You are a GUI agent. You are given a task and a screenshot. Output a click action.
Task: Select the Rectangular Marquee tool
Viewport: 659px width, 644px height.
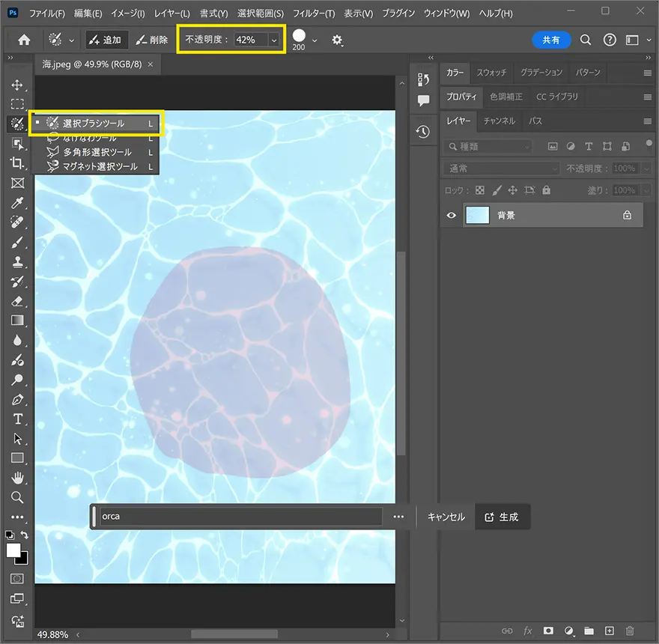pos(16,104)
